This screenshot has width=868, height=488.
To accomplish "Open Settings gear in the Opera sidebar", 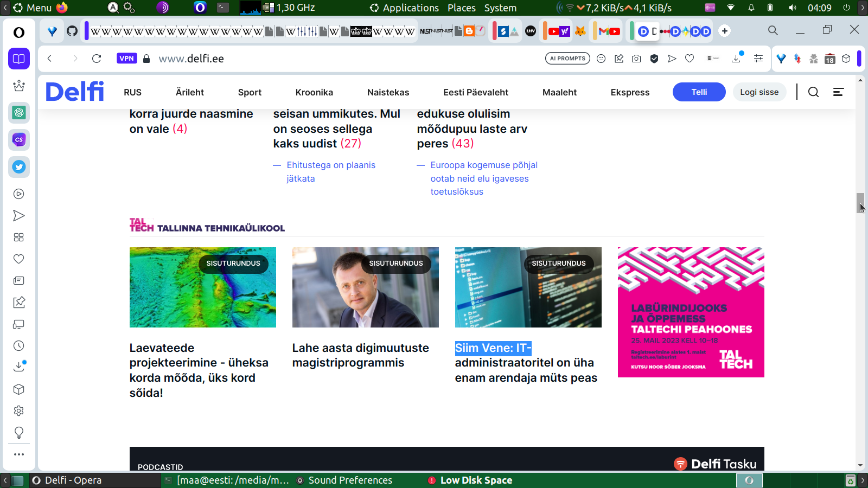I will click(x=19, y=411).
